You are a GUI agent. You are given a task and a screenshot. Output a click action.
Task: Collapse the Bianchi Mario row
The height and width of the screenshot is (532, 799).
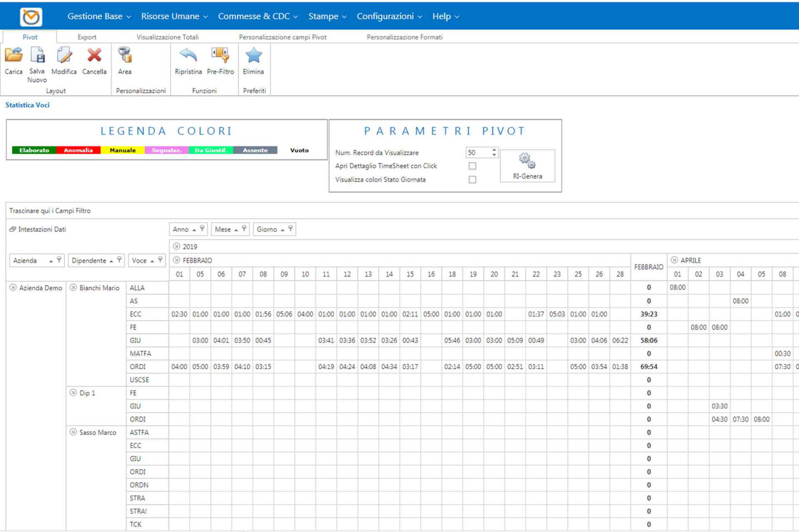pos(73,288)
